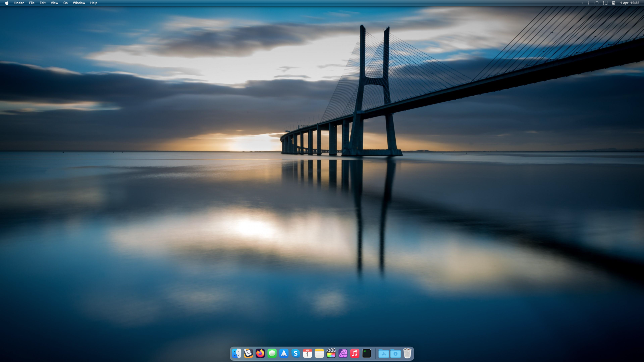644x362 pixels.
Task: Open the Trash
Action: point(407,353)
